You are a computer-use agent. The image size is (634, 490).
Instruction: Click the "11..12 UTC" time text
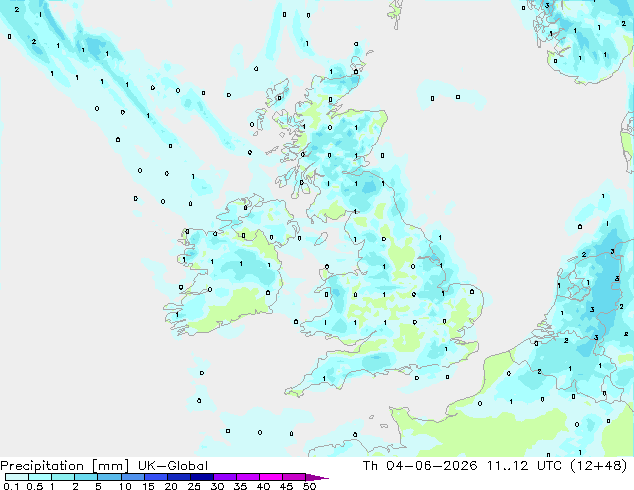pyautogui.click(x=524, y=466)
